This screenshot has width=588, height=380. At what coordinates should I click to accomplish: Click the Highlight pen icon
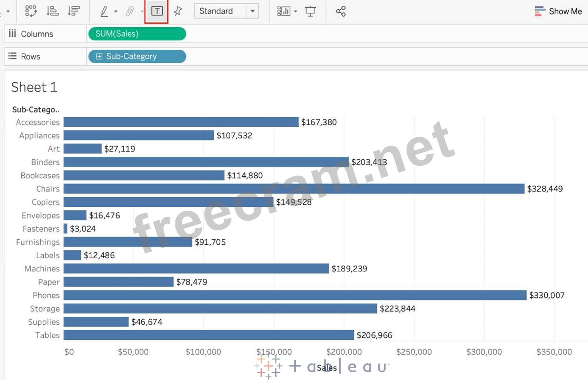pos(104,12)
